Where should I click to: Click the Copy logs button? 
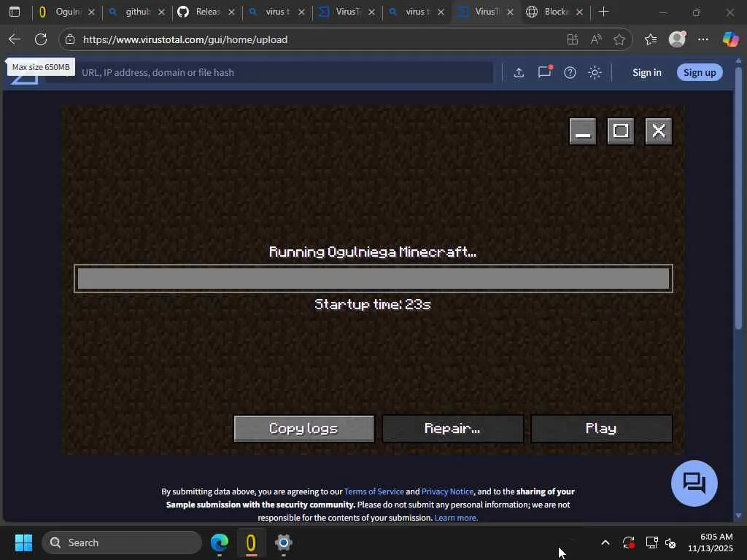click(304, 429)
